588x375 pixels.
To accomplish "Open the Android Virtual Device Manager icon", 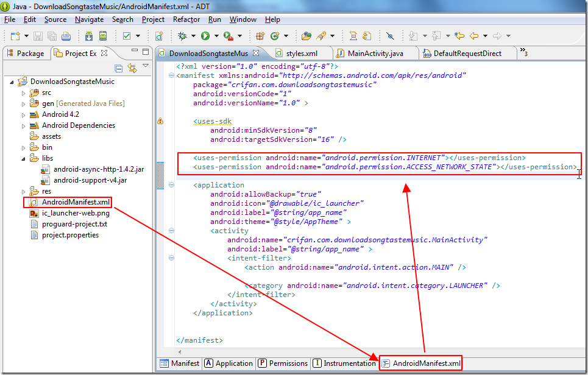I will [103, 36].
